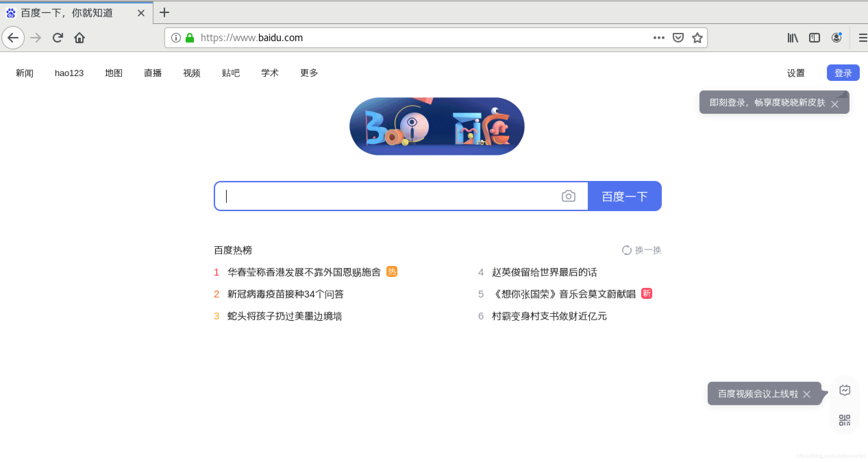The width and height of the screenshot is (868, 462).
Task: Click the 百度一下 search button
Action: [624, 196]
